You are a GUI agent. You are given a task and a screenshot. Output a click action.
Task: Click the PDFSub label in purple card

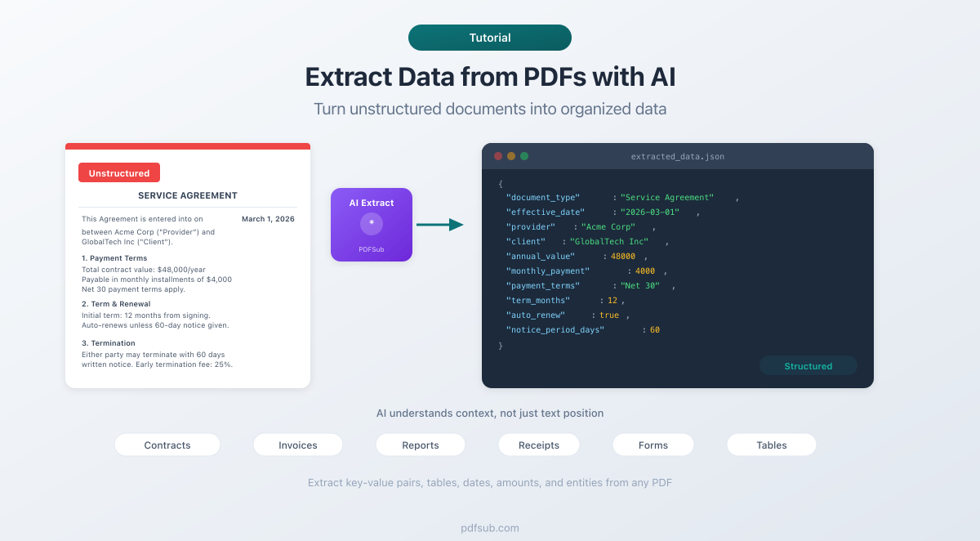point(372,249)
